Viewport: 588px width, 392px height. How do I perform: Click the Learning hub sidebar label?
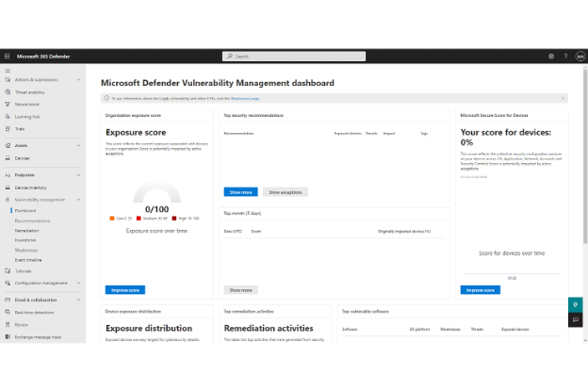point(27,117)
